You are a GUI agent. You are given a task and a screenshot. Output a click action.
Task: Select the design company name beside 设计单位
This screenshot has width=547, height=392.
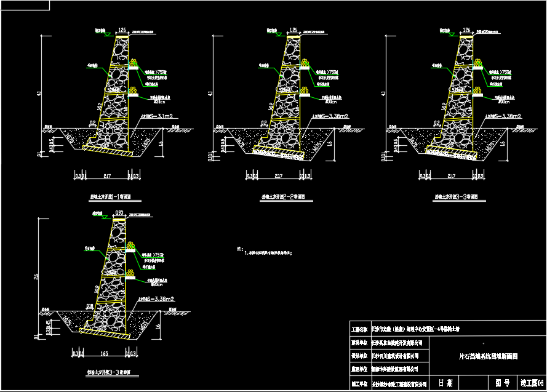(395, 356)
